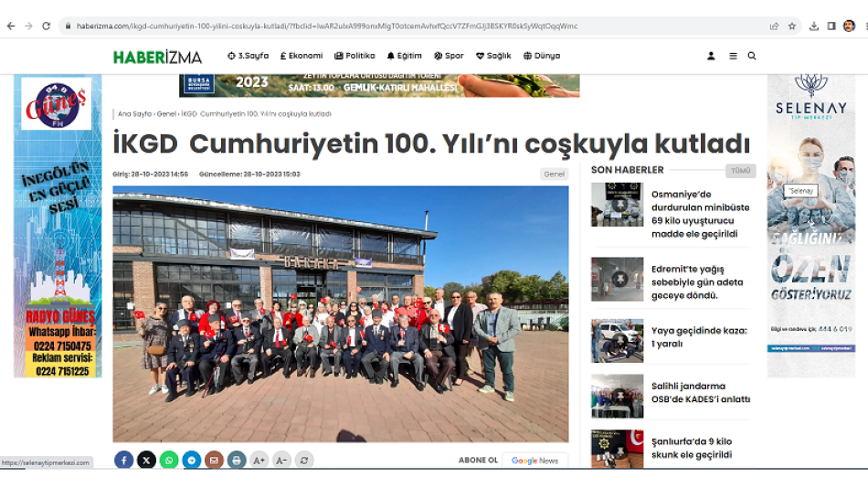This screenshot has width=868, height=488.
Task: Open the hamburger menu icon
Action: pos(733,56)
